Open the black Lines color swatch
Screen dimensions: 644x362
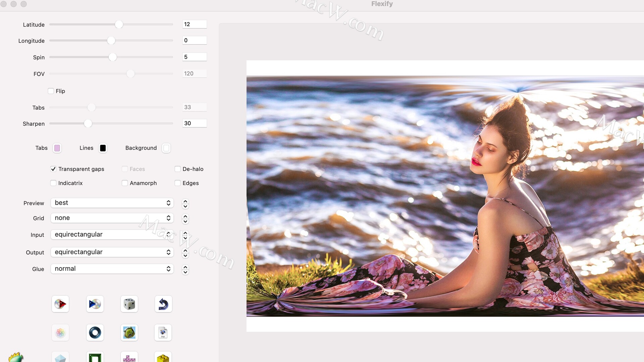103,148
